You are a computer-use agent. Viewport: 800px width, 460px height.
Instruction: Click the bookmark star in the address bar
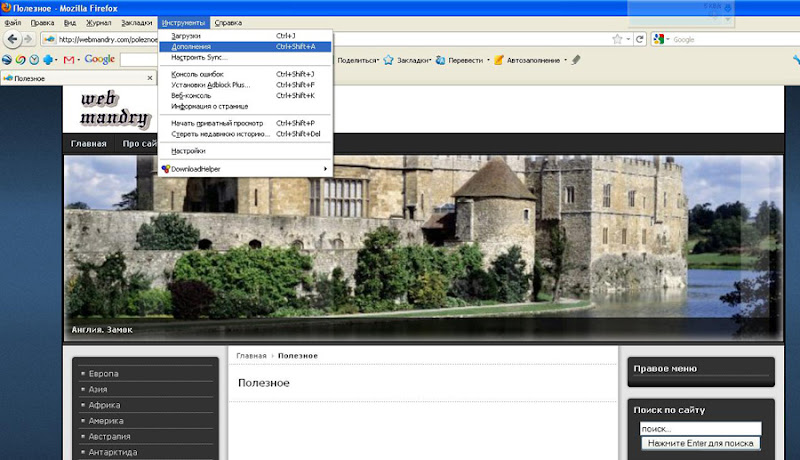pyautogui.click(x=618, y=40)
